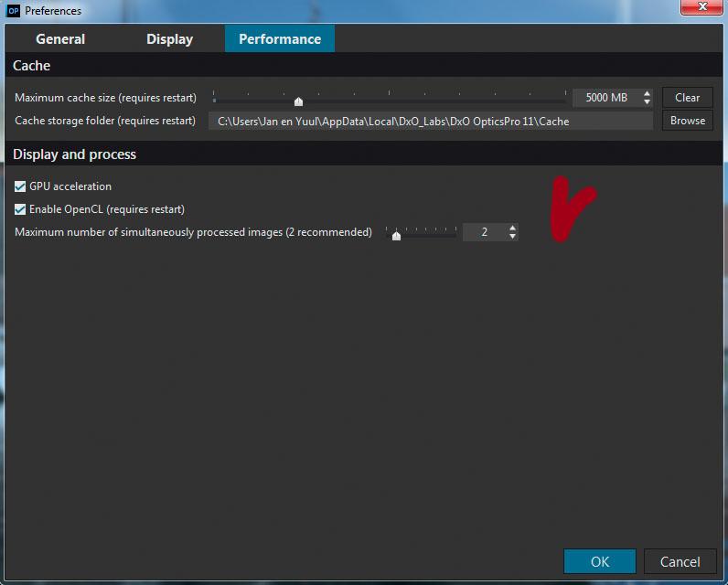Increase cache size with up arrow
The image size is (728, 585).
(647, 94)
